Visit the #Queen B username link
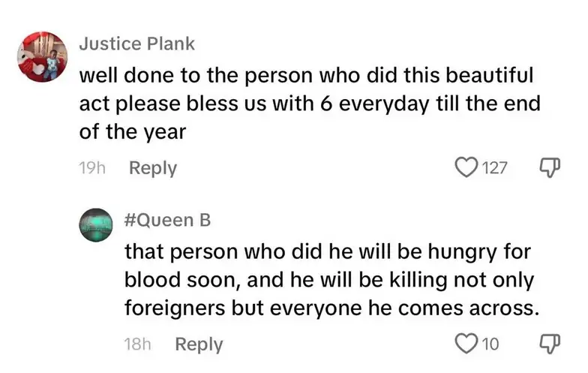The width and height of the screenshot is (588, 373). [x=167, y=220]
